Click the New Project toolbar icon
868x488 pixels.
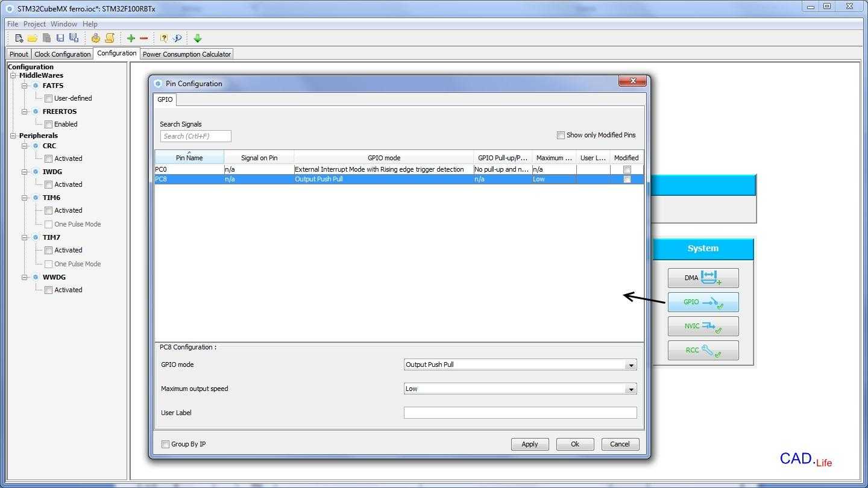[19, 38]
